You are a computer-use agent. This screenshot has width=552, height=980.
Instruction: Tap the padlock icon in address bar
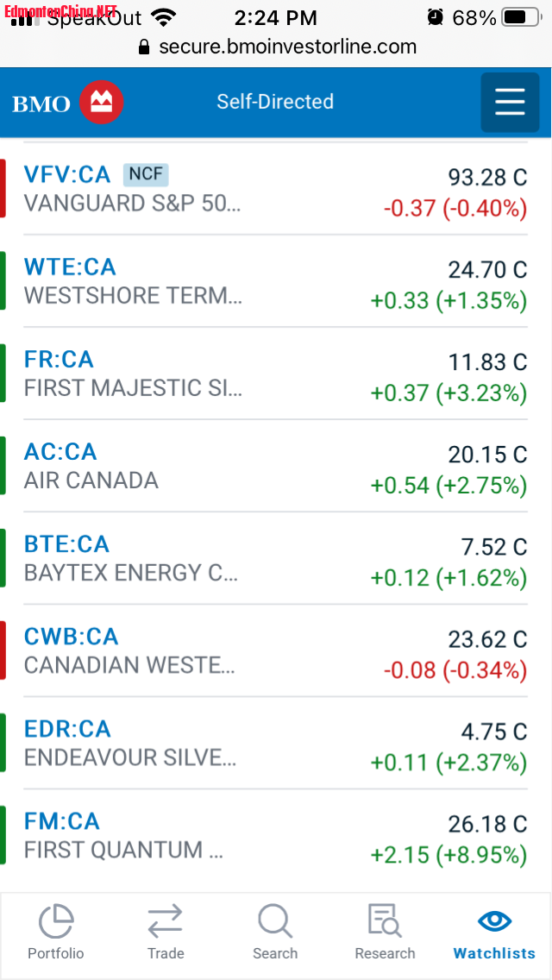click(144, 47)
